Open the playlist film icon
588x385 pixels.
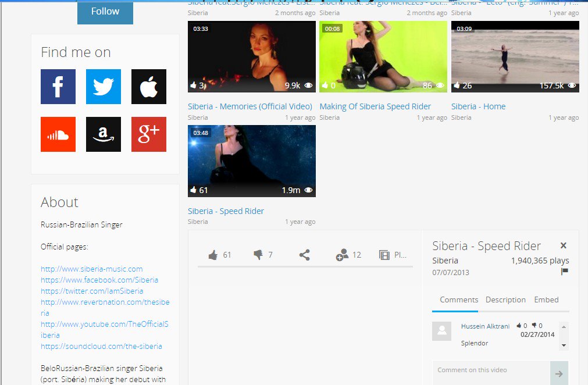coord(384,255)
